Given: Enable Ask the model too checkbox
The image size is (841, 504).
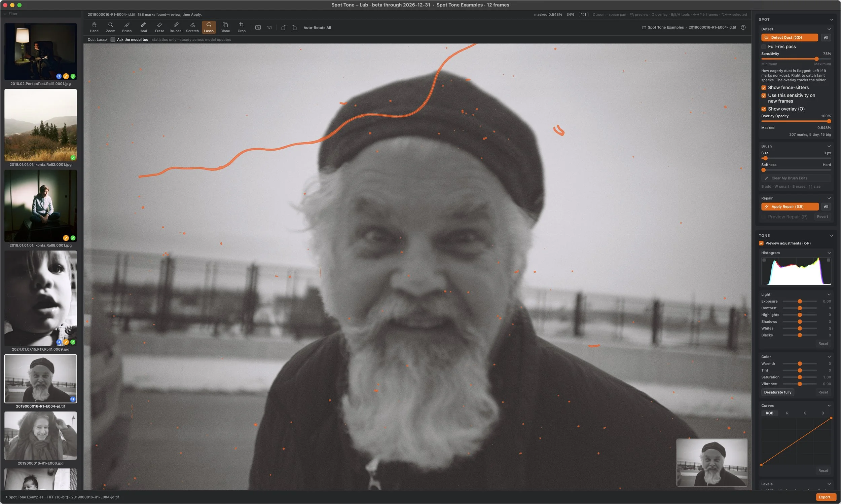Looking at the screenshot, I should click(113, 40).
